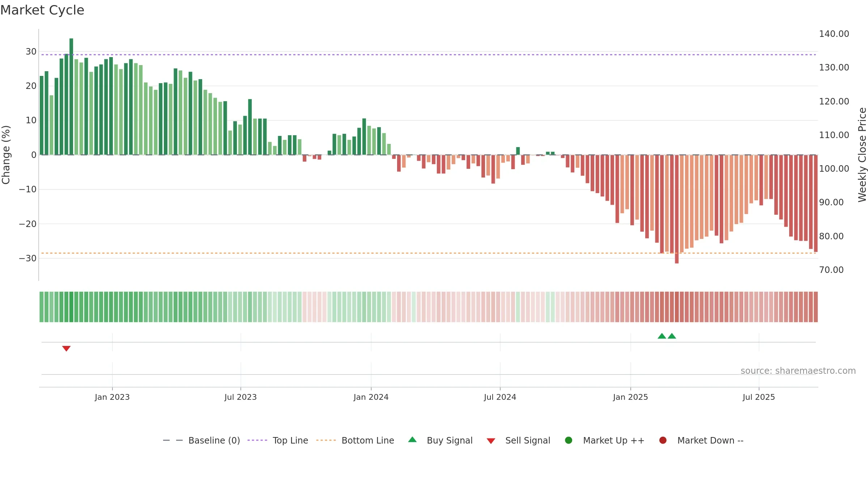Click the 30 tick on change axis
This screenshot has width=868, height=488.
(31, 51)
